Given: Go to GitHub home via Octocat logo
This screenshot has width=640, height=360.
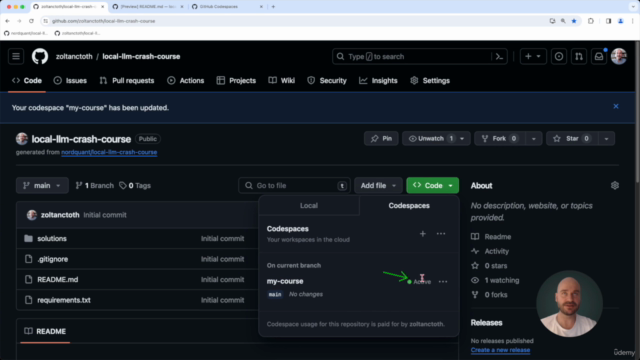Looking at the screenshot, I should pyautogui.click(x=40, y=56).
